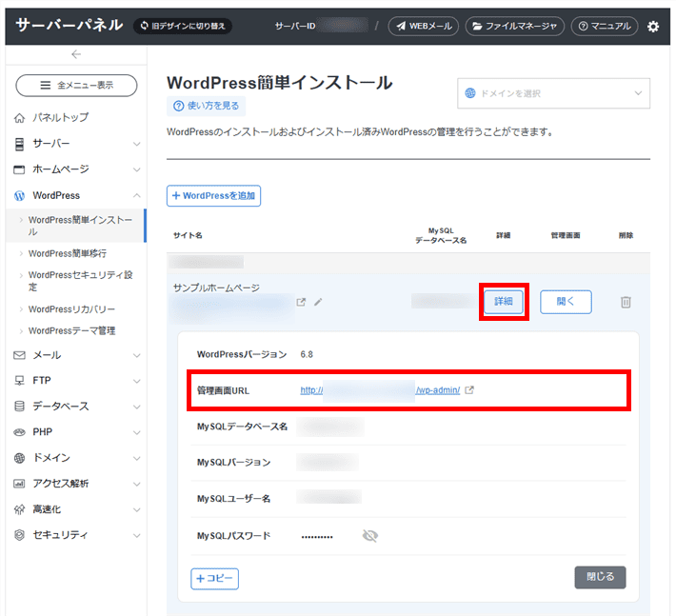
Task: Go to パネルトップ in the sidebar
Action: (x=61, y=117)
